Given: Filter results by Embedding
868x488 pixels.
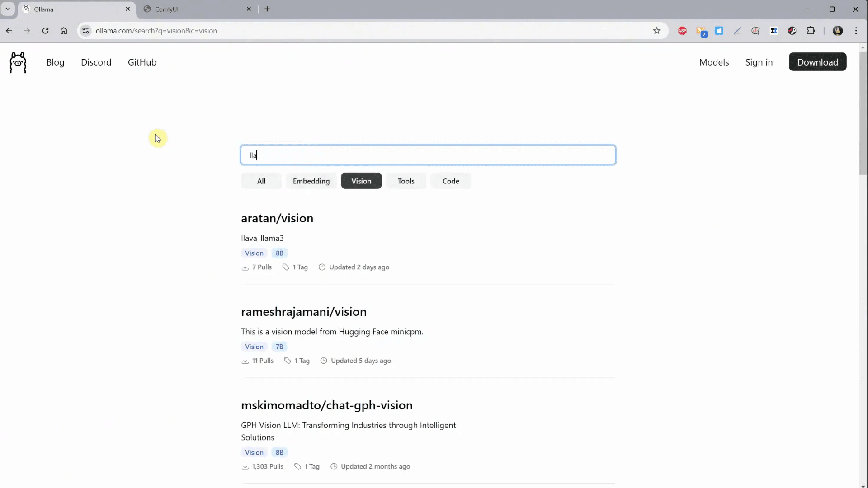Looking at the screenshot, I should [x=311, y=181].
